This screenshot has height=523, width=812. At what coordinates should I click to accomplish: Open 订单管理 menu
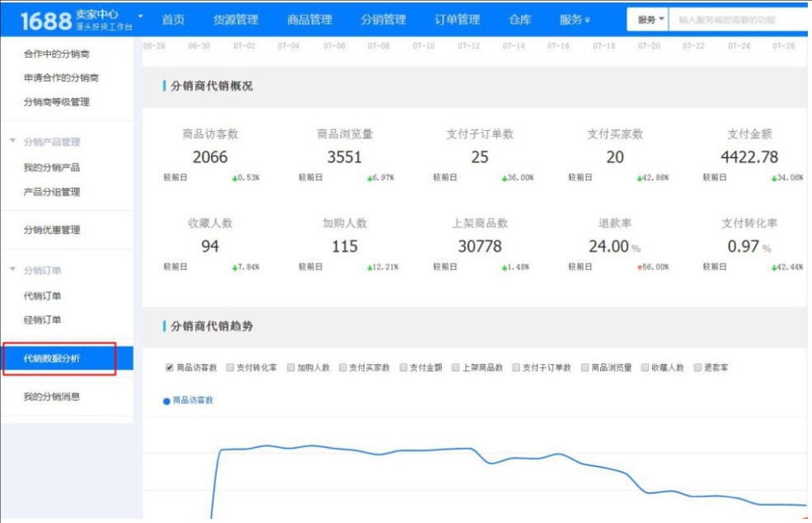tap(458, 20)
